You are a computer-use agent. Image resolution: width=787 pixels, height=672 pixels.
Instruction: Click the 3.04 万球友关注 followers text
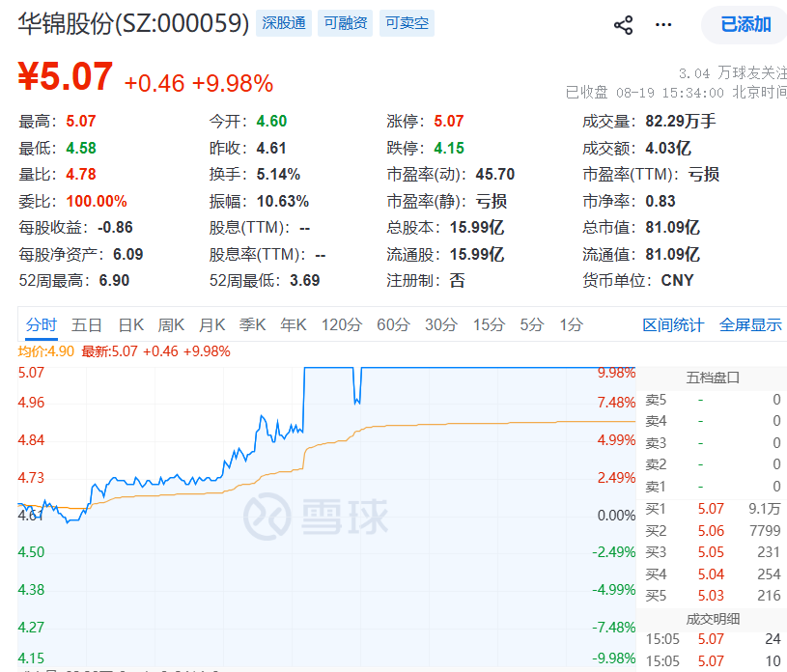tap(732, 73)
